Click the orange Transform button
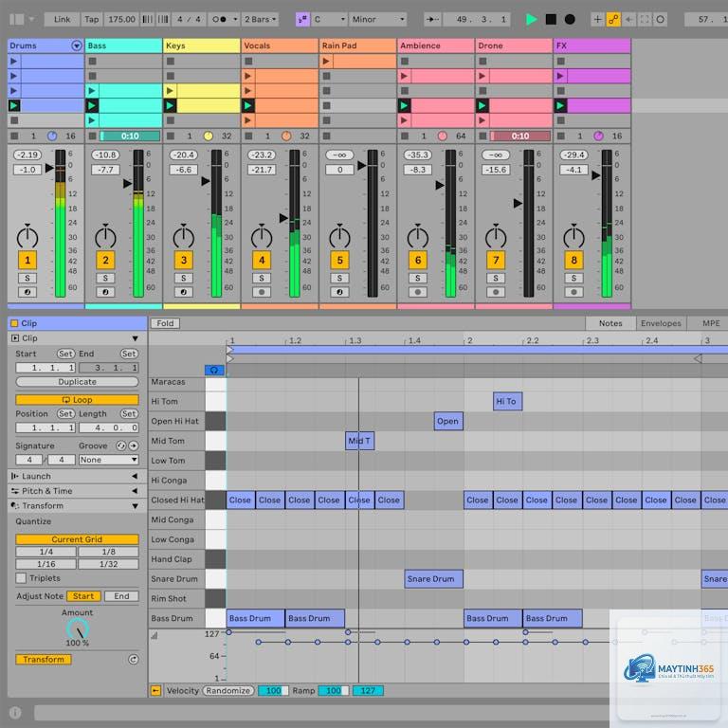The height and width of the screenshot is (728, 728). pyautogui.click(x=44, y=660)
